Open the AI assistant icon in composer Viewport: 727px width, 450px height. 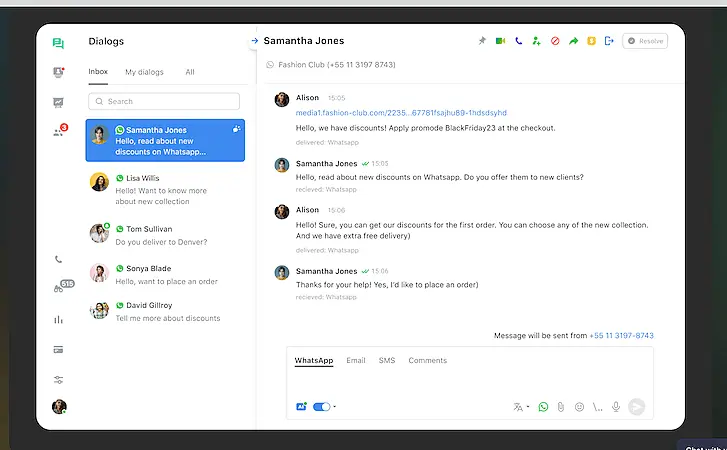[301, 406]
